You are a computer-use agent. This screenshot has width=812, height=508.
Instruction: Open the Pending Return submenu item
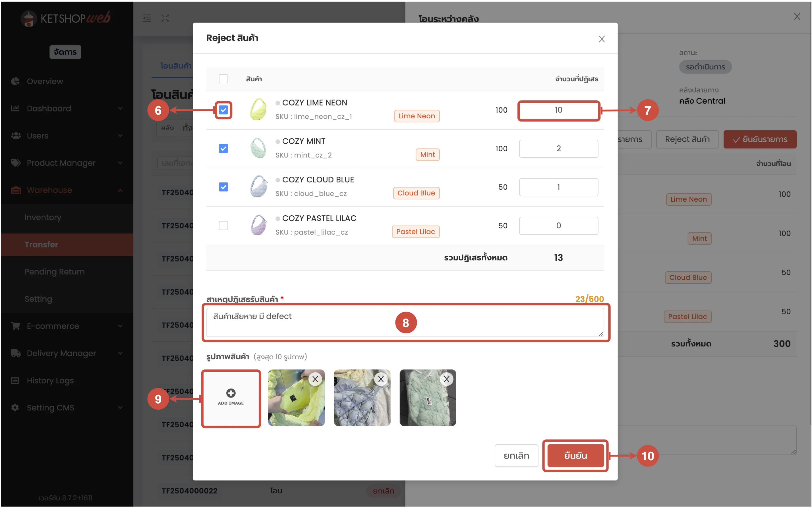(x=54, y=272)
